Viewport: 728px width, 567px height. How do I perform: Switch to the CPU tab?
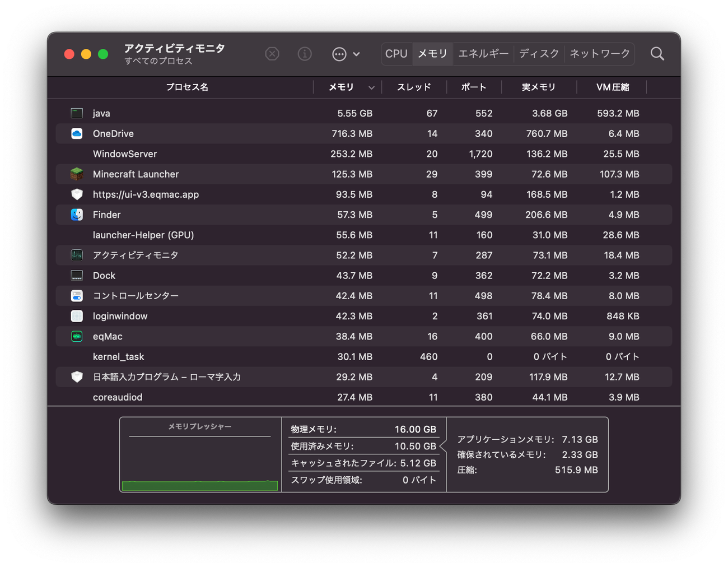click(396, 54)
